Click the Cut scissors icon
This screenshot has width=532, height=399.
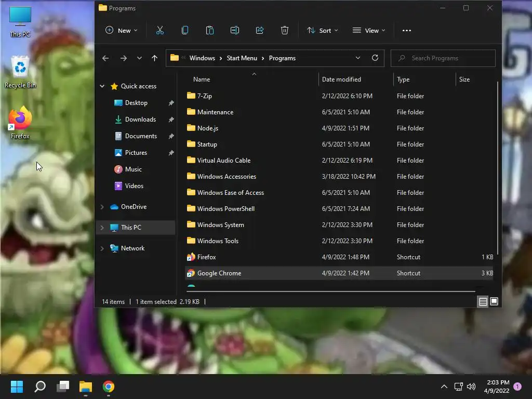(x=160, y=31)
